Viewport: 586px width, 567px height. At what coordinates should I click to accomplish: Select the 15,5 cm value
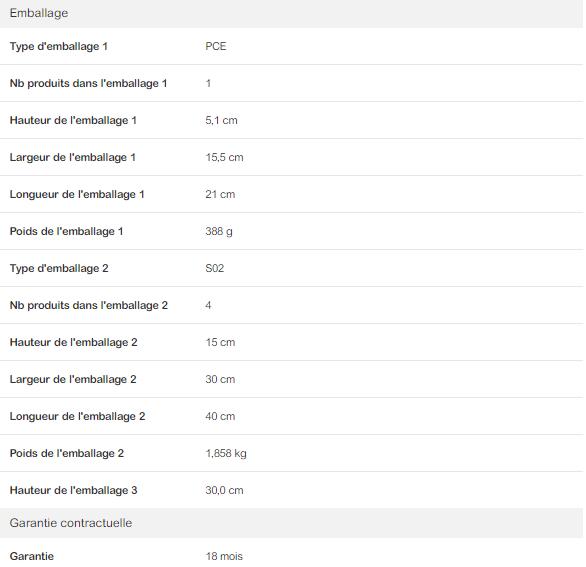pyautogui.click(x=224, y=157)
